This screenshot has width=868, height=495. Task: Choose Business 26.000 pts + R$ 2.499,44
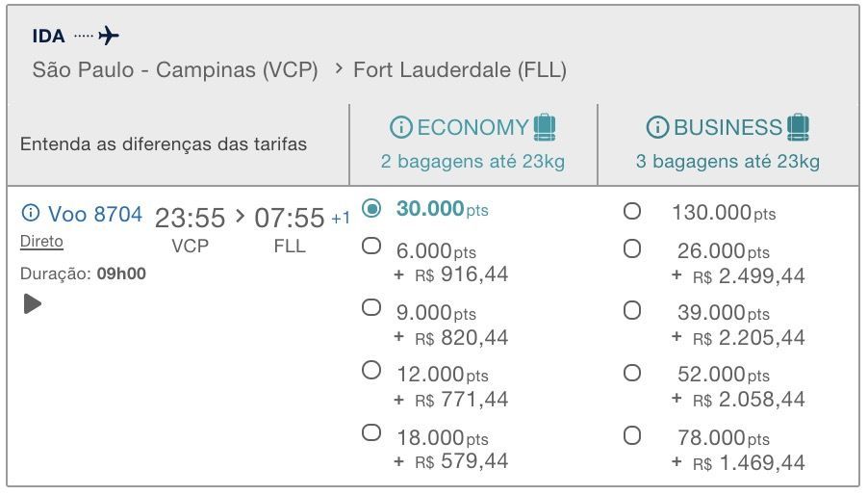[631, 248]
